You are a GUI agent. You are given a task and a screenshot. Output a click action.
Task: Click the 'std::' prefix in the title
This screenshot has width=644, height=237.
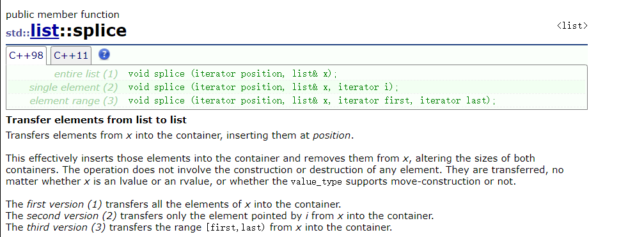pyautogui.click(x=18, y=33)
